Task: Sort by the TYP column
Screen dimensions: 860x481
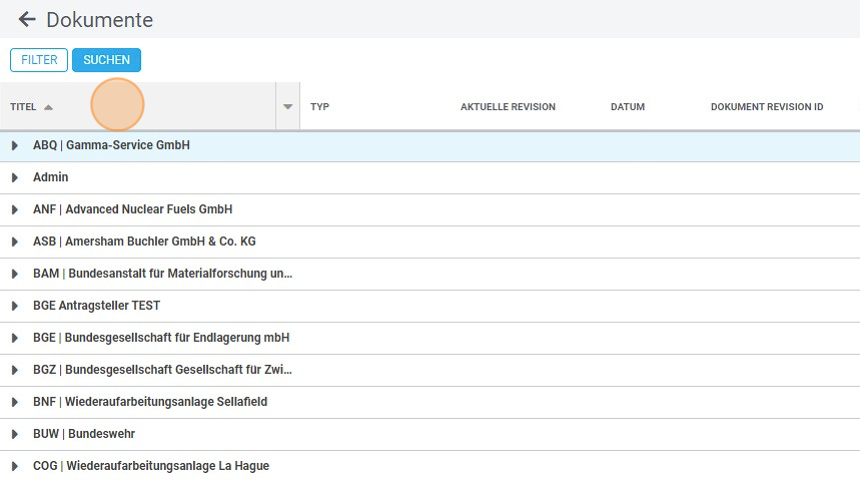Action: (320, 107)
